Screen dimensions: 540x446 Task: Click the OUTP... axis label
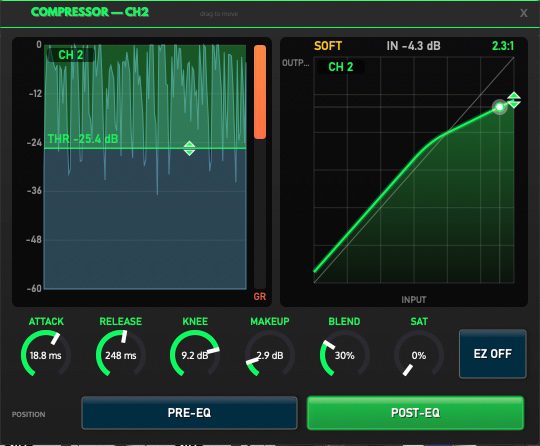click(295, 63)
